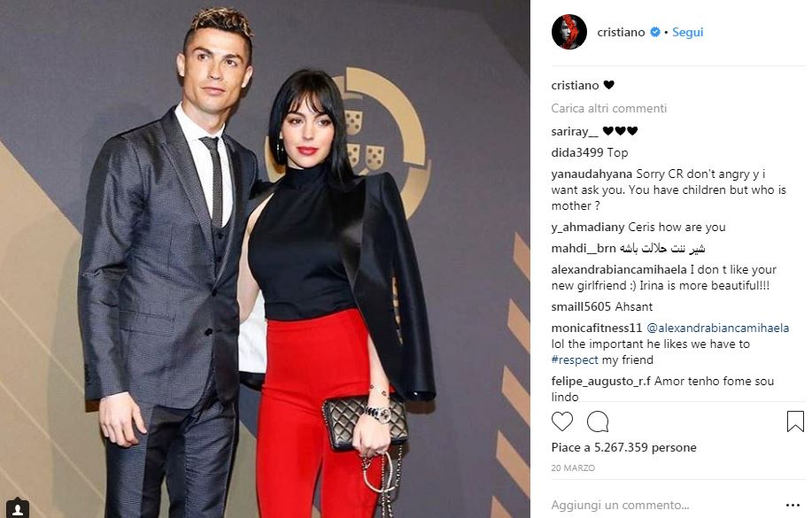Visit dida3499 profile from comments
Viewport: 812px width, 518px height.
576,153
